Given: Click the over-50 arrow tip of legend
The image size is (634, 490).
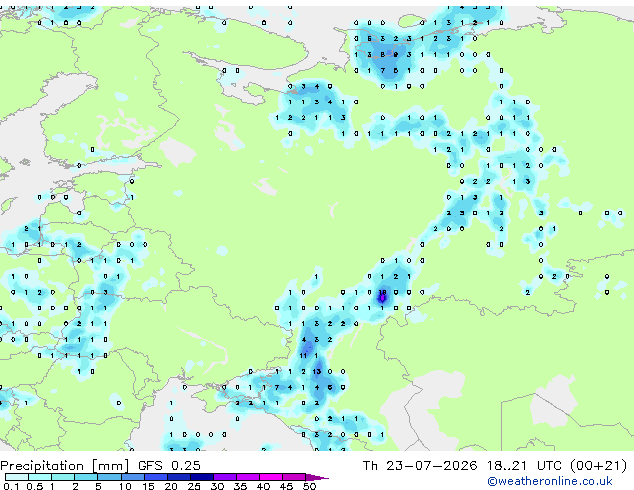Looking at the screenshot, I should click(x=317, y=477).
